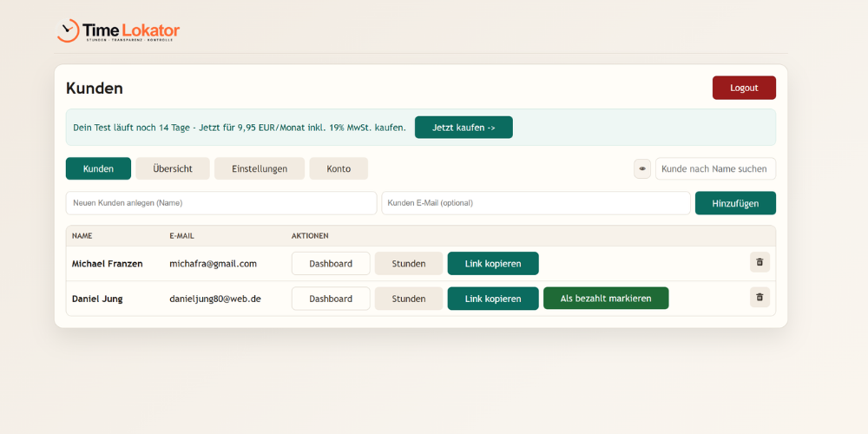
Task: Open the Einstellungen tab
Action: pyautogui.click(x=259, y=168)
